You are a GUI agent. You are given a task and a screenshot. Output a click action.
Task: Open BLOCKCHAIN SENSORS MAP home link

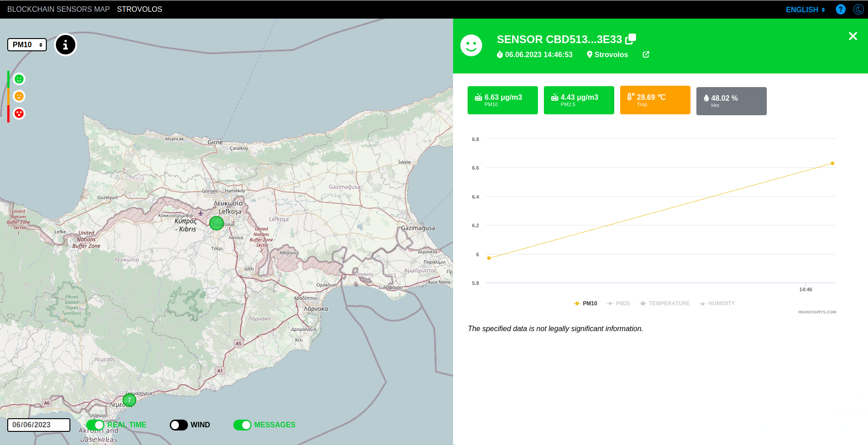click(x=59, y=9)
